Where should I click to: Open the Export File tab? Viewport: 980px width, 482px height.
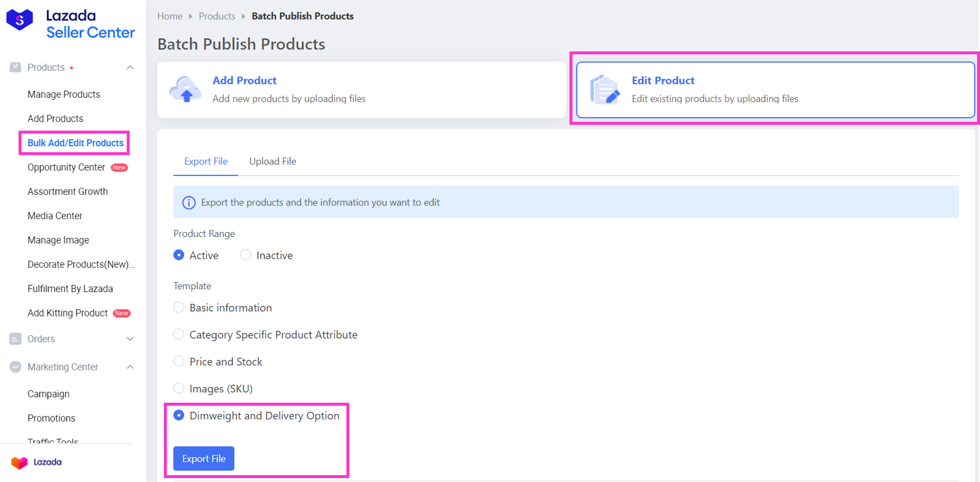205,161
